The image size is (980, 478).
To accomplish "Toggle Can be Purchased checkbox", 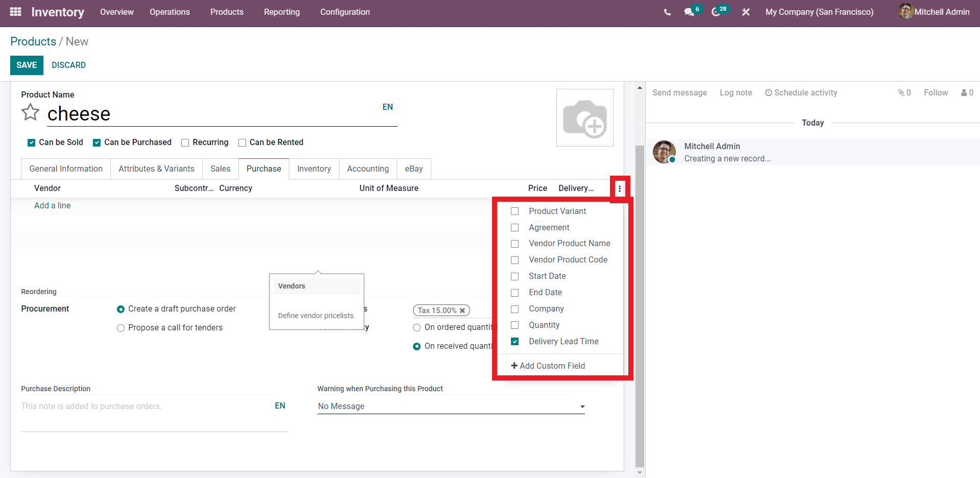I will coord(96,142).
